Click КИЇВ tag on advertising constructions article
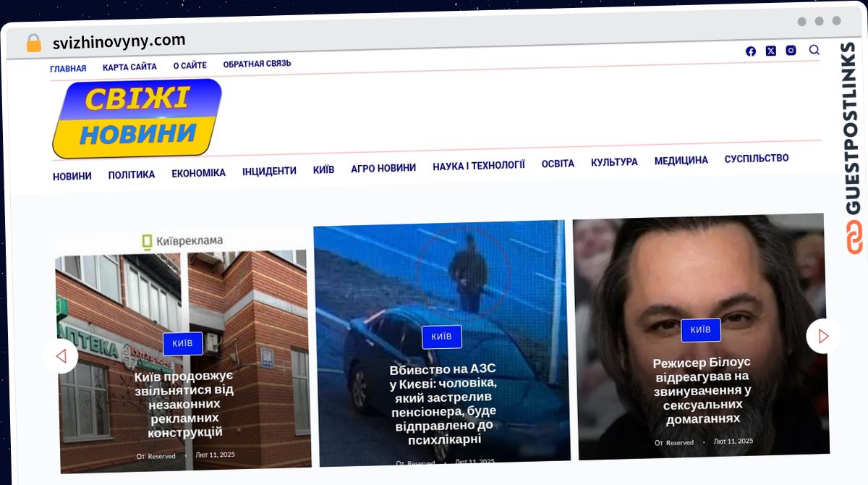 [182, 343]
